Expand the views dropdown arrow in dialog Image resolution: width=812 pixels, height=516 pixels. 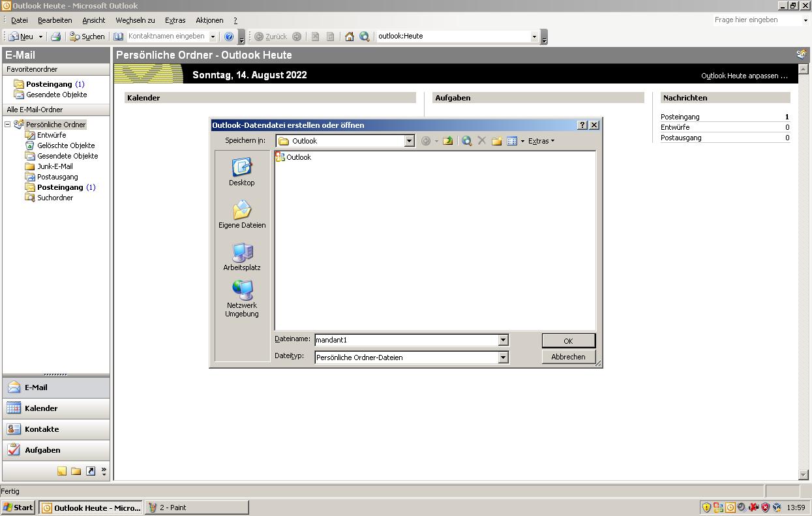pos(522,141)
